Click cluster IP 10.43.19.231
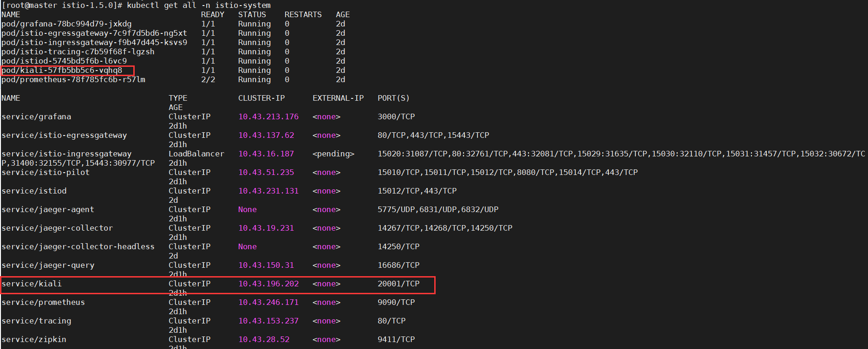Viewport: 868px width, 349px height. [266, 228]
